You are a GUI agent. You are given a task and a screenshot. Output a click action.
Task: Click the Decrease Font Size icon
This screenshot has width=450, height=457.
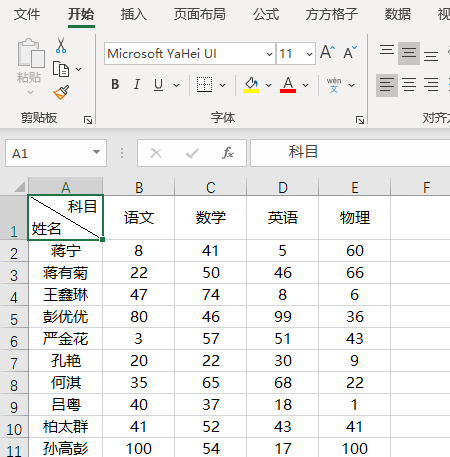(x=350, y=52)
